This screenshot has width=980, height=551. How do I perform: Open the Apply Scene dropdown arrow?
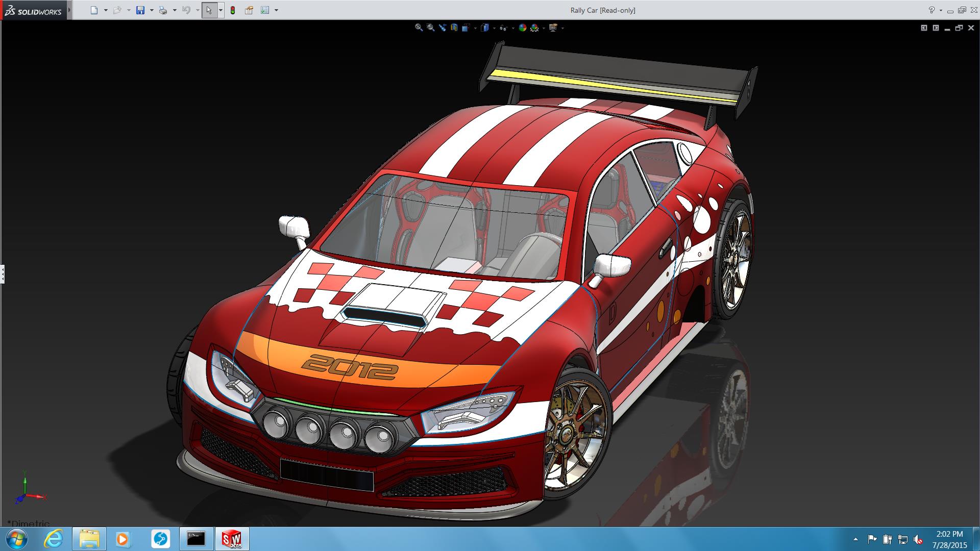(544, 28)
